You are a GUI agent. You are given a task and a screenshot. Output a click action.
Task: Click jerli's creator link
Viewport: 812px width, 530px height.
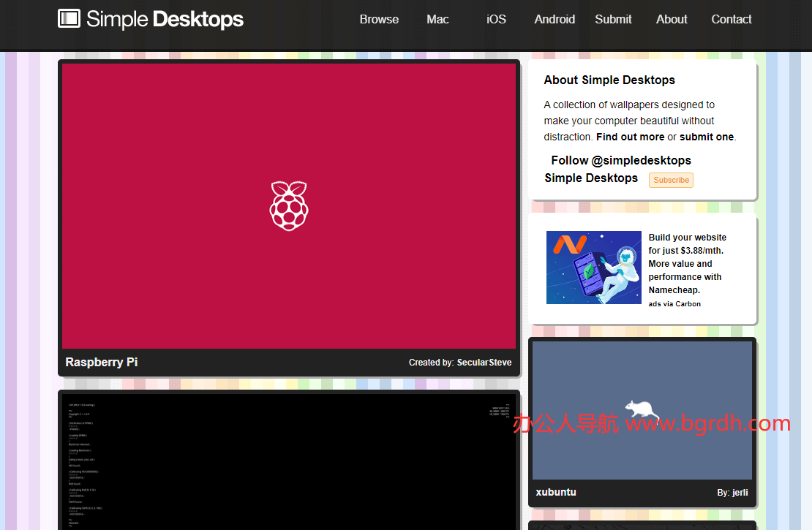pyautogui.click(x=740, y=492)
